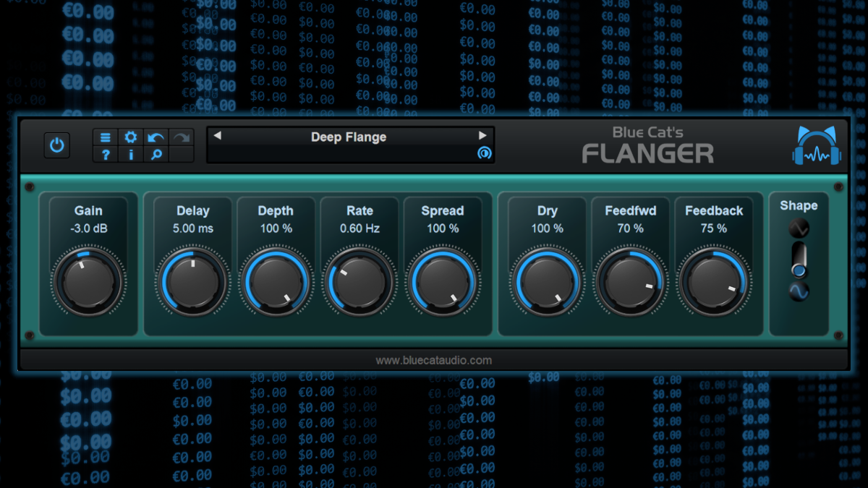This screenshot has height=488, width=868.
Task: Click the Depth label
Action: point(276,211)
